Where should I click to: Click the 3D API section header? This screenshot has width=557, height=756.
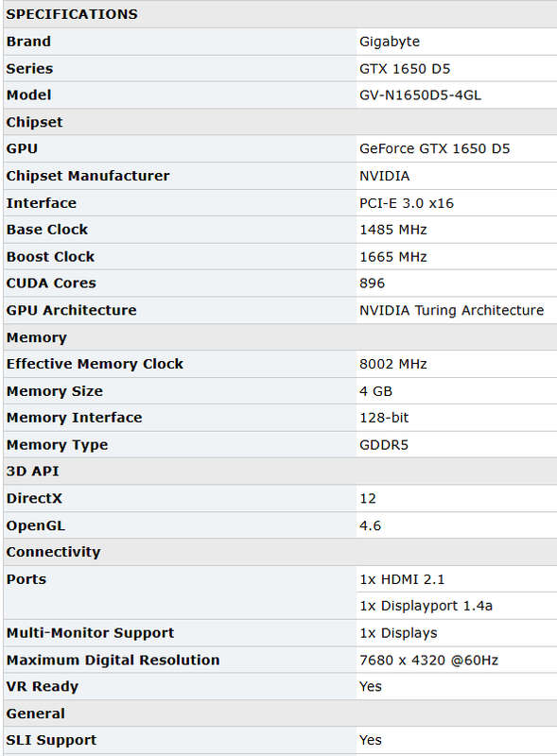pyautogui.click(x=32, y=471)
